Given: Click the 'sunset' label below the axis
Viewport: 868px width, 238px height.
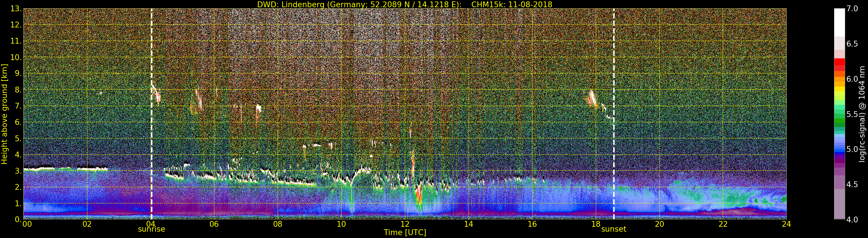Looking at the screenshot, I should 613,229.
